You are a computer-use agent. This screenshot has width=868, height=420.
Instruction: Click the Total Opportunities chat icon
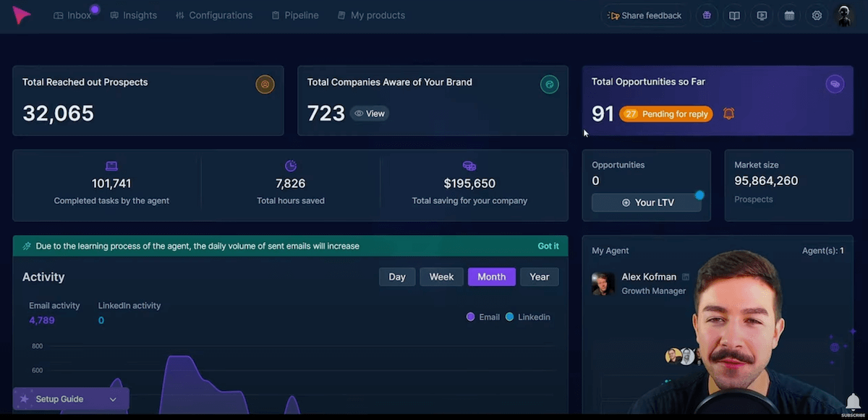(x=834, y=85)
